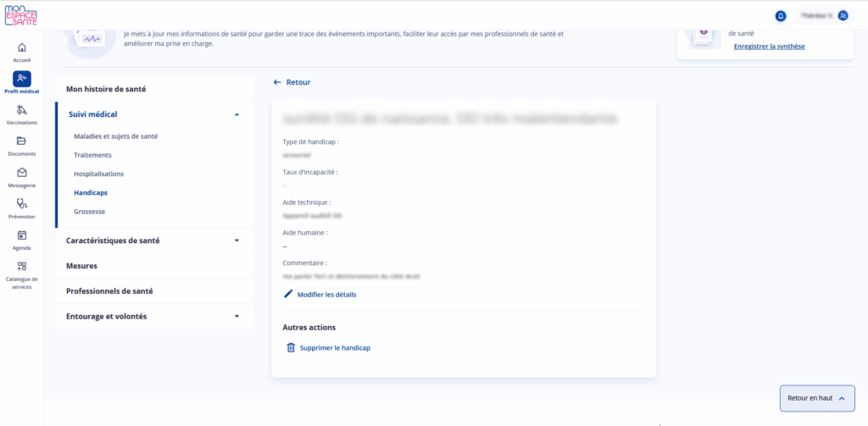The image size is (868, 426).
Task: Click the user profile avatar icon
Action: [x=843, y=15]
